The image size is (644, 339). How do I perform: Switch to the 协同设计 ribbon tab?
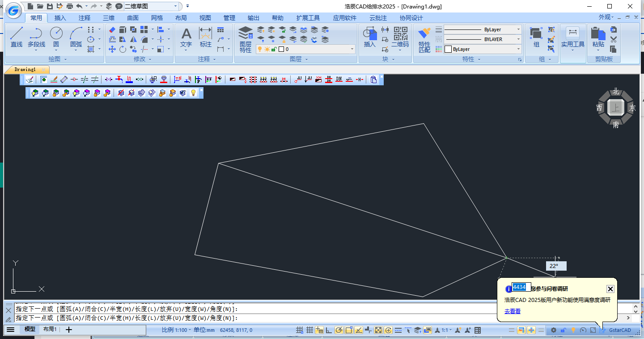click(411, 18)
